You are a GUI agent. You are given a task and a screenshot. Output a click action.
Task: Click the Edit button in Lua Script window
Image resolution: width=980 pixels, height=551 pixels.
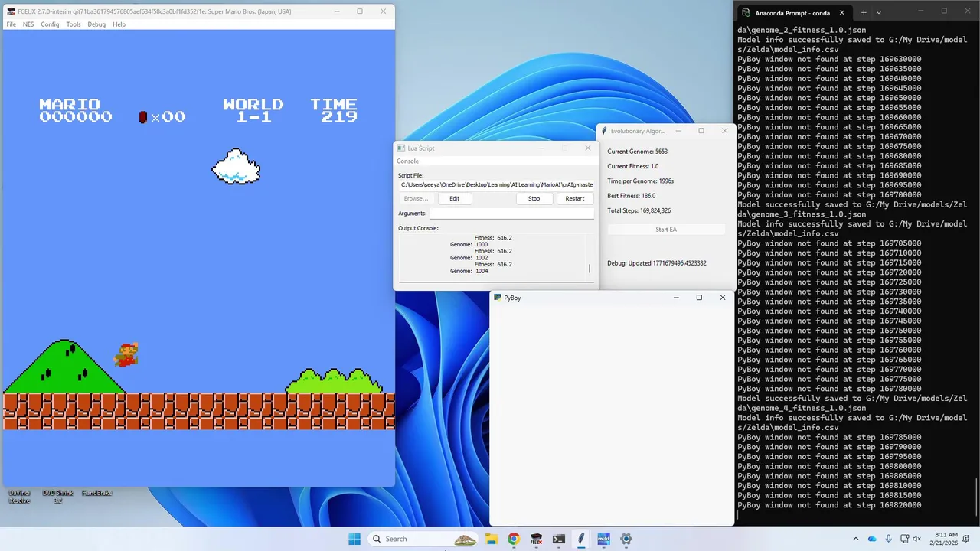pos(454,198)
